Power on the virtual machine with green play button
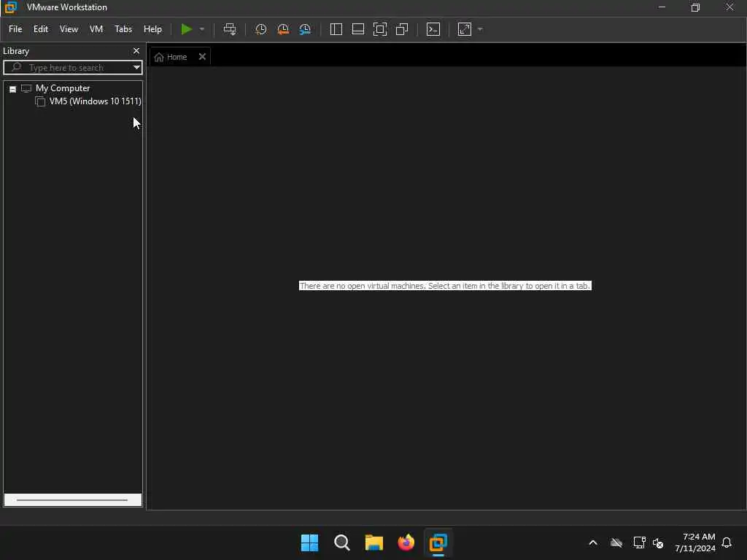The width and height of the screenshot is (747, 560). pyautogui.click(x=186, y=29)
